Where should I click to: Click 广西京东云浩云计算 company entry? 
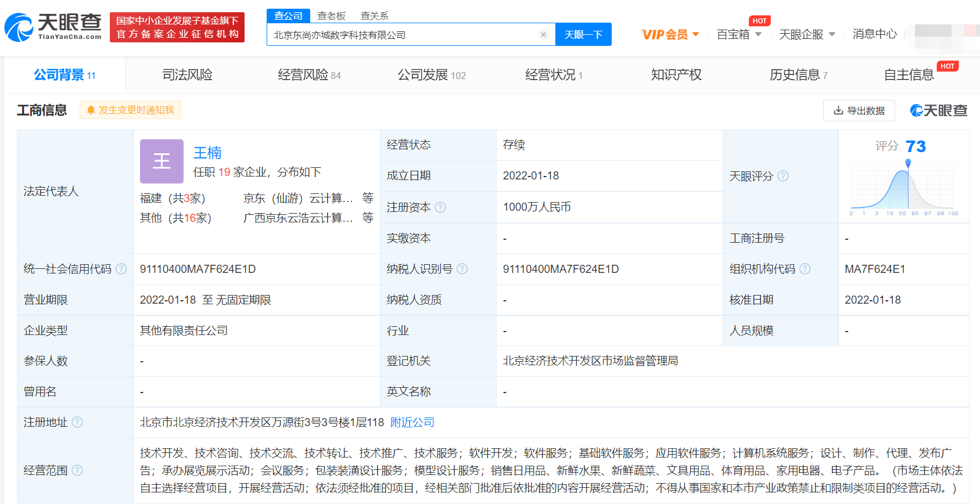coord(298,218)
